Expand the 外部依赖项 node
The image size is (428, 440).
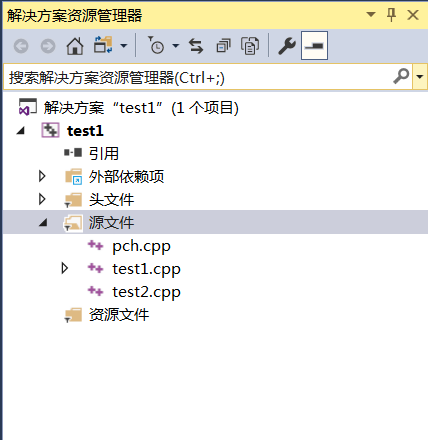tap(42, 176)
